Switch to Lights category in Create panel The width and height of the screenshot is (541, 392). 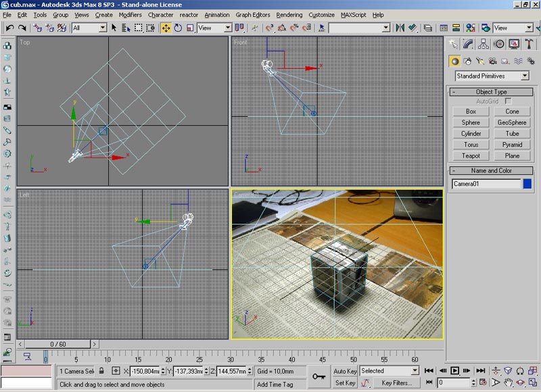click(479, 61)
